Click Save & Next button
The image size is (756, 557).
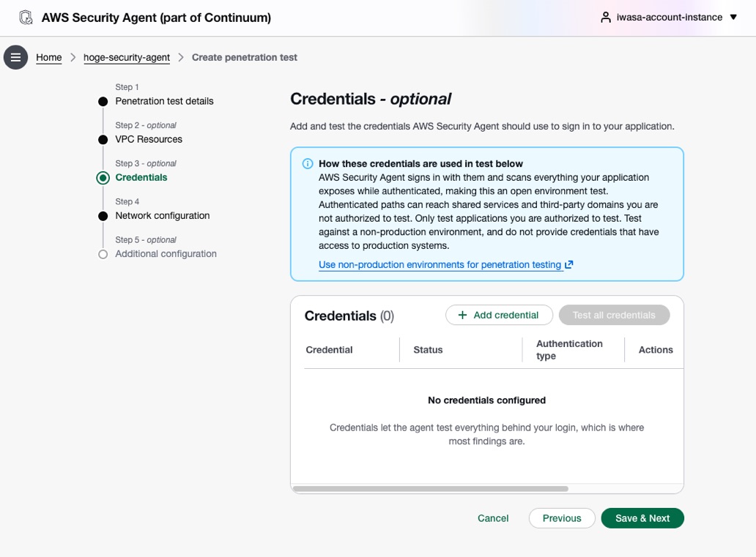click(x=642, y=518)
